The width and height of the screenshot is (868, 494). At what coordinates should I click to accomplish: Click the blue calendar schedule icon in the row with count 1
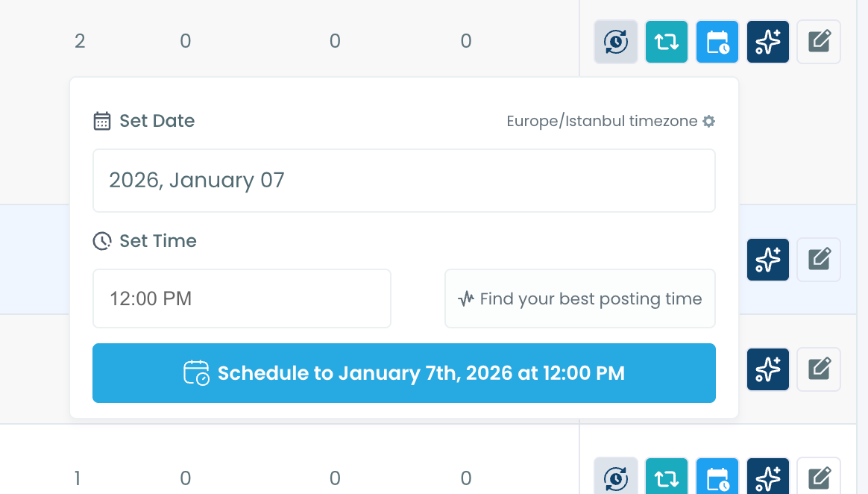click(717, 478)
